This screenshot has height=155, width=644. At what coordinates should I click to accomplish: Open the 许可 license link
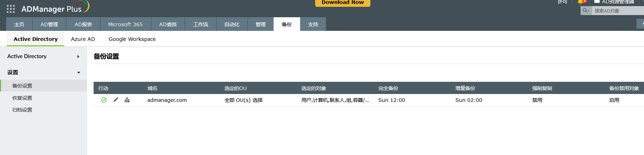[x=562, y=2]
